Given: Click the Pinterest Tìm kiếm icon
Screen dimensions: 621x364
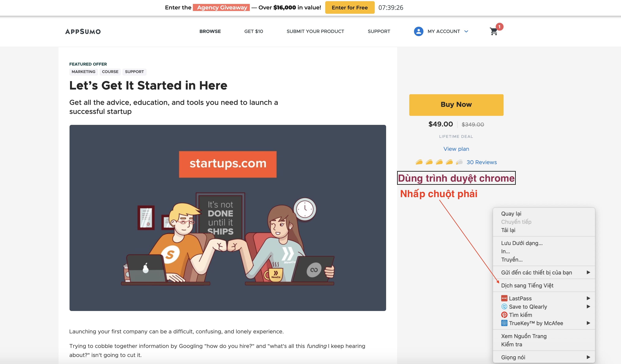Looking at the screenshot, I should [x=504, y=315].
